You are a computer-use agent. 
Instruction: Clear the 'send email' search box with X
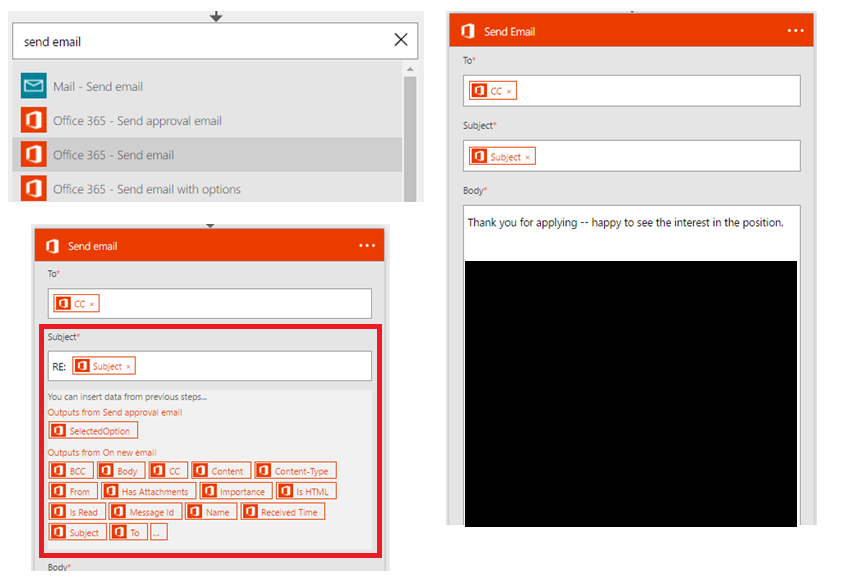tap(400, 40)
